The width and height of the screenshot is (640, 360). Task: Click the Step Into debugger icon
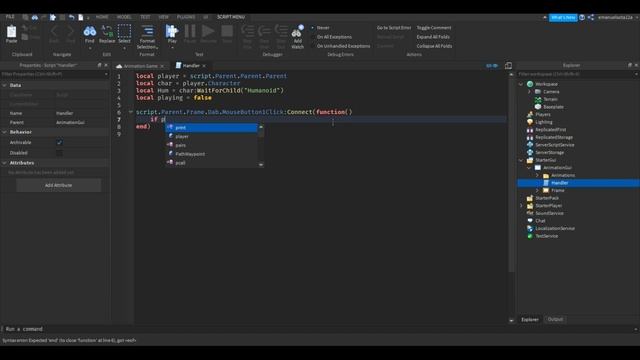[247, 31]
